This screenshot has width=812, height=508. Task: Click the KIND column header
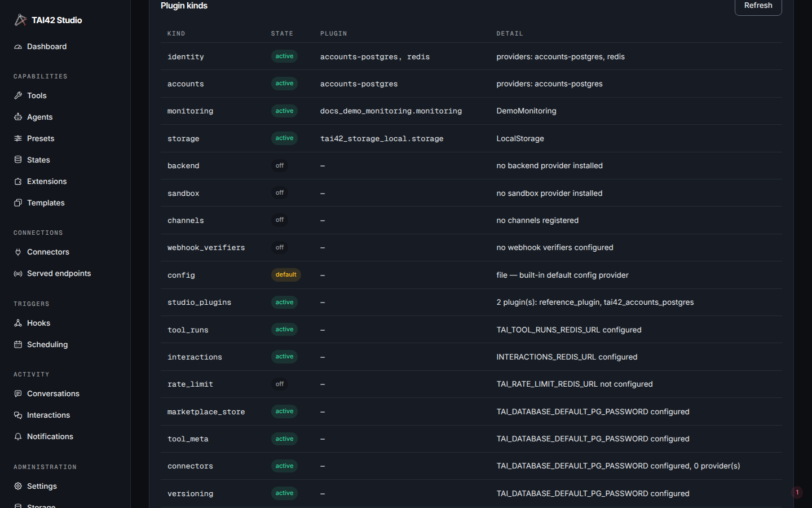click(x=176, y=34)
